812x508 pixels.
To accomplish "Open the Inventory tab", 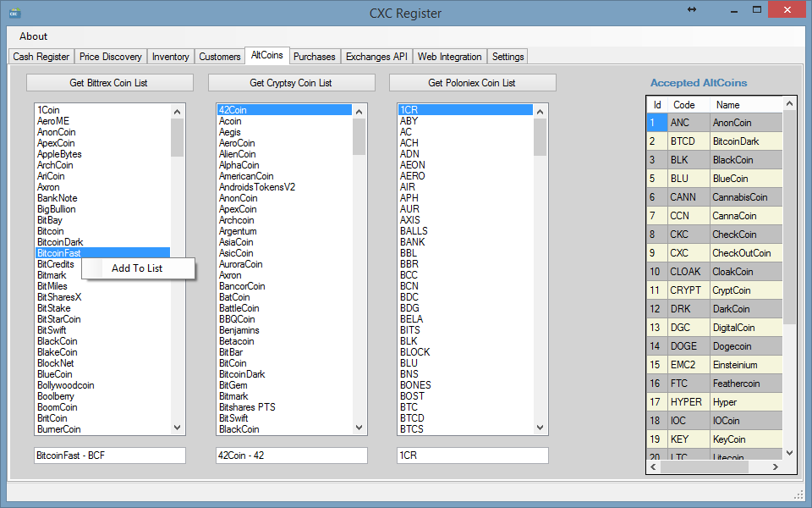I will pyautogui.click(x=170, y=57).
